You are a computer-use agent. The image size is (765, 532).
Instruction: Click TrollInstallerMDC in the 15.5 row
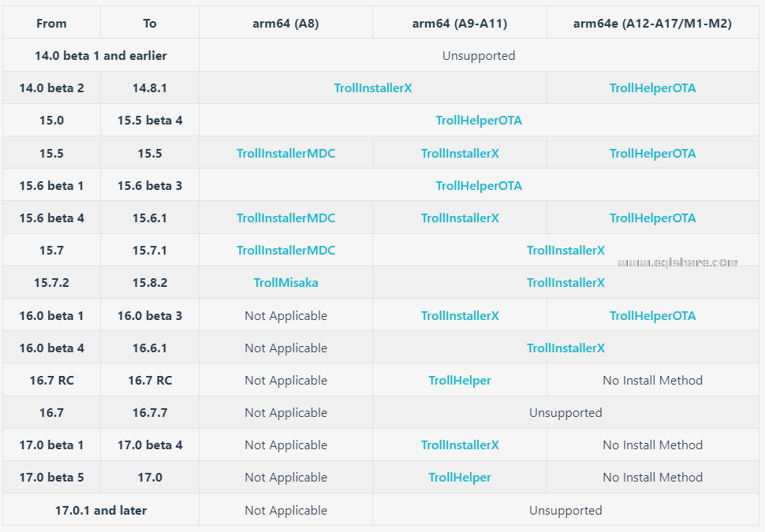coord(285,154)
